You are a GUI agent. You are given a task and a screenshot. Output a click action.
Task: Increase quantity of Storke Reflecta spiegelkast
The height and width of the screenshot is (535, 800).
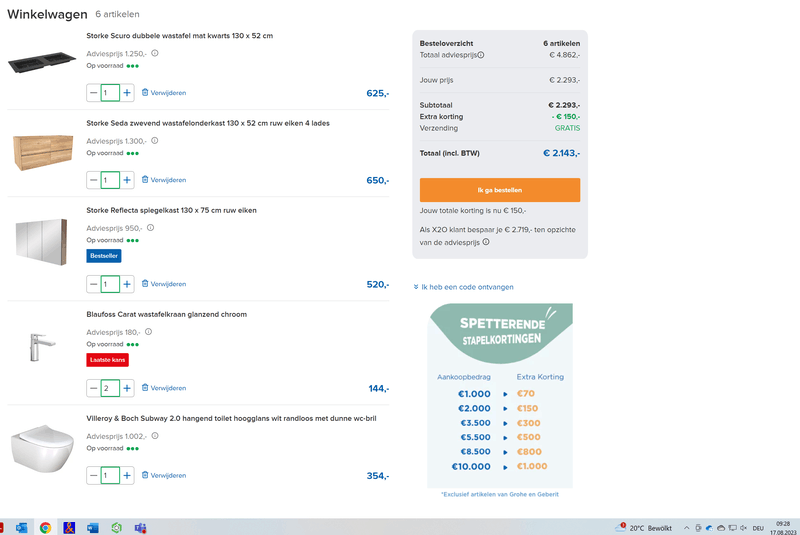[127, 284]
